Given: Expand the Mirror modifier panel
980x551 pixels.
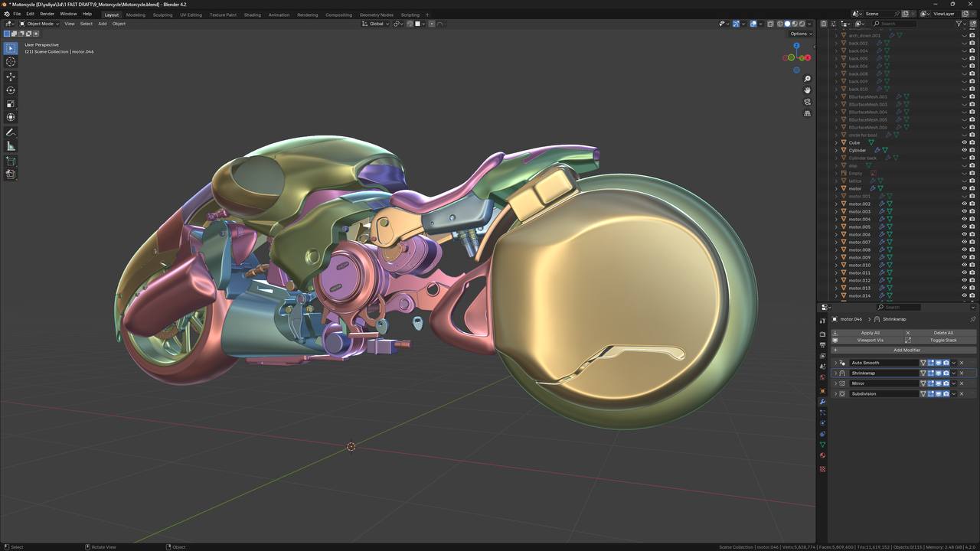Looking at the screenshot, I should click(x=835, y=383).
